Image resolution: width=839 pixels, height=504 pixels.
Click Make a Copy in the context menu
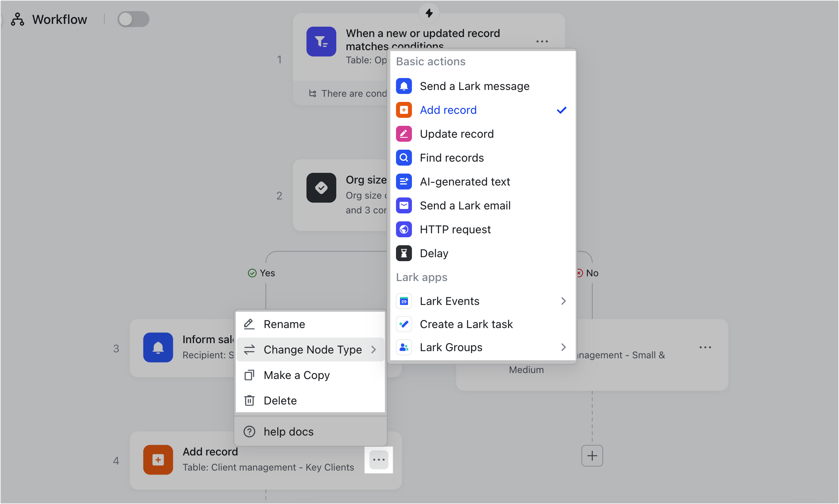tap(310, 375)
